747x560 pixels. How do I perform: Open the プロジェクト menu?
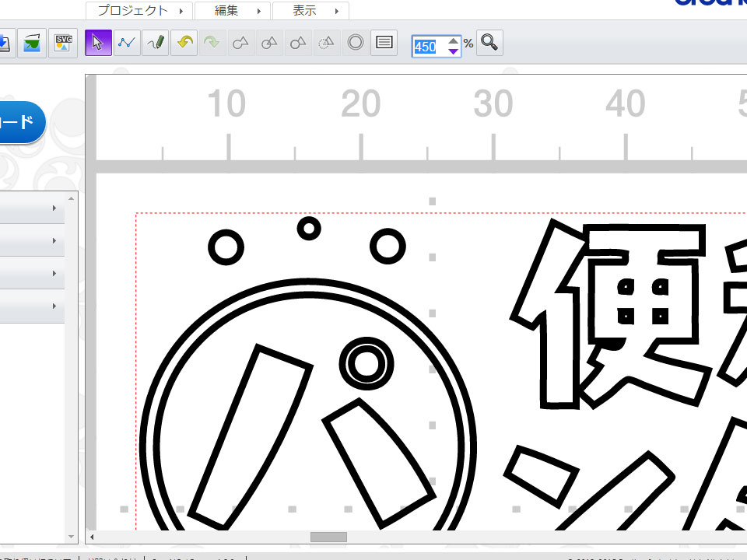point(139,10)
